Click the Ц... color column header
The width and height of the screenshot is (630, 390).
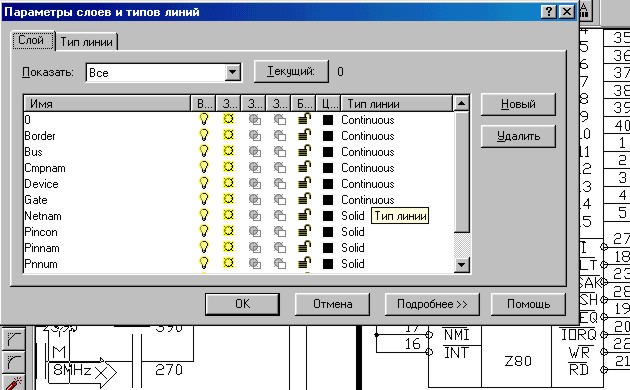(x=329, y=104)
